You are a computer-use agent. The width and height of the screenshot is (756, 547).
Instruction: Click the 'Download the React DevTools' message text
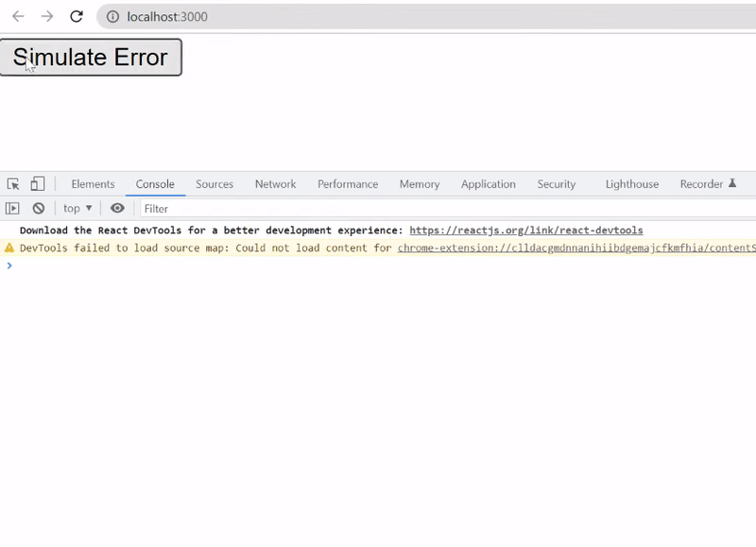211,231
